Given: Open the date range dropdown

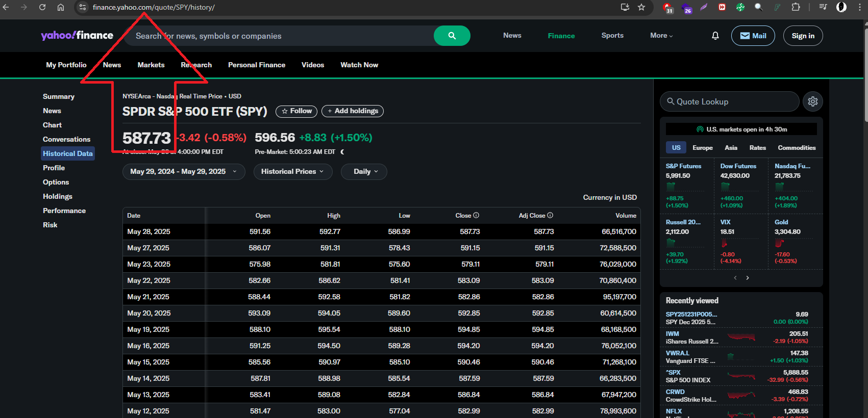Looking at the screenshot, I should tap(184, 172).
